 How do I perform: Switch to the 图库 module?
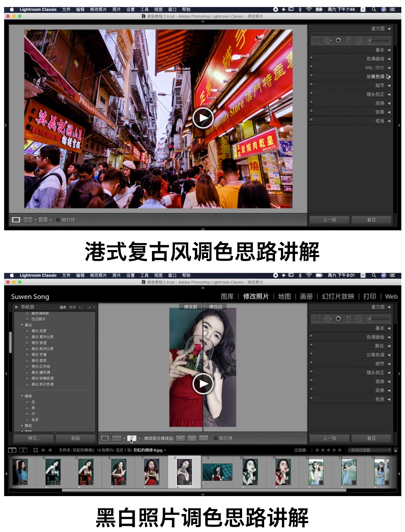tap(227, 296)
